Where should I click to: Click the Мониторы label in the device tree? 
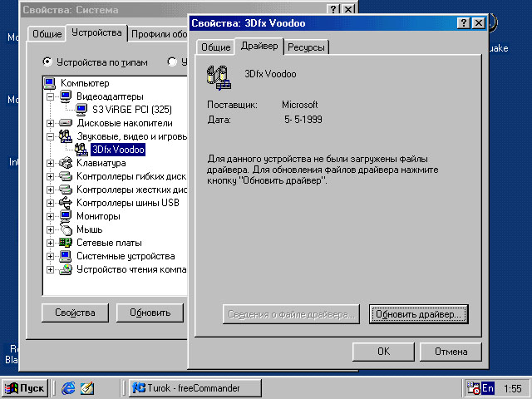(98, 216)
